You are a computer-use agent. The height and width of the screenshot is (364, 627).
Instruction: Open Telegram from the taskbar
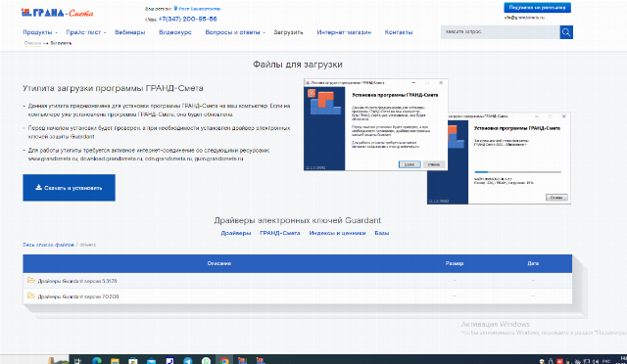(187, 360)
